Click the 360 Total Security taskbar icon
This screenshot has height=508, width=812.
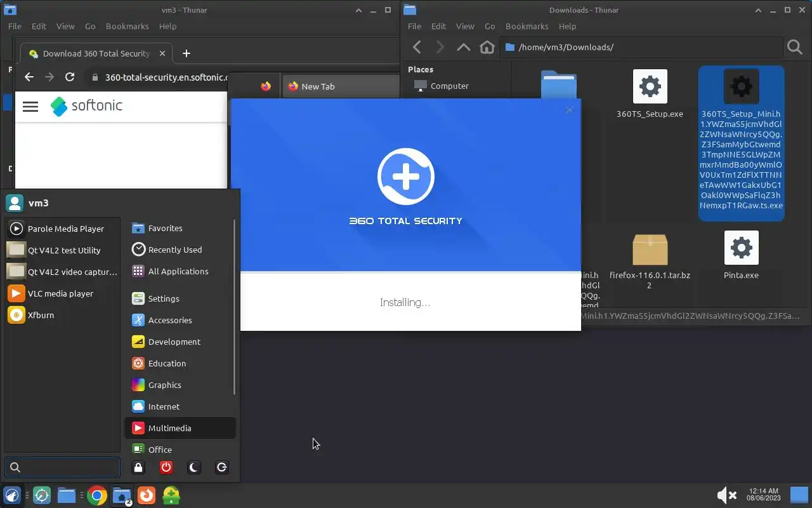pos(171,495)
